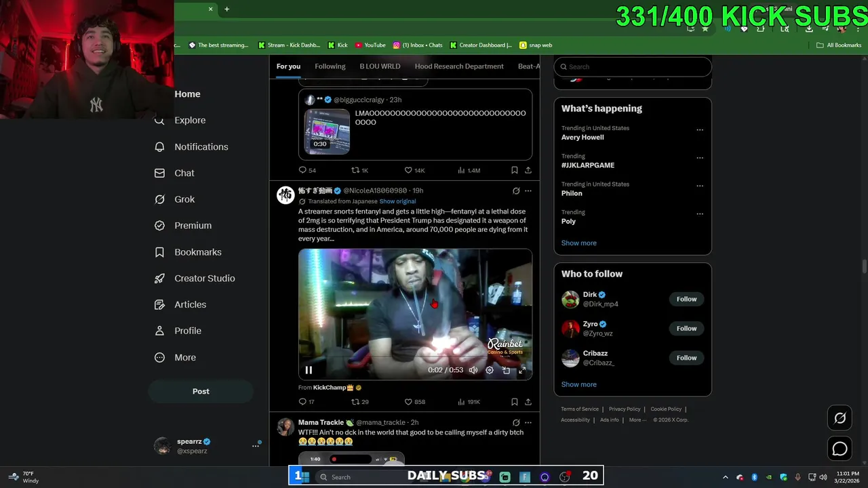868x488 pixels.
Task: Switch to the Following tab
Action: pos(330,66)
